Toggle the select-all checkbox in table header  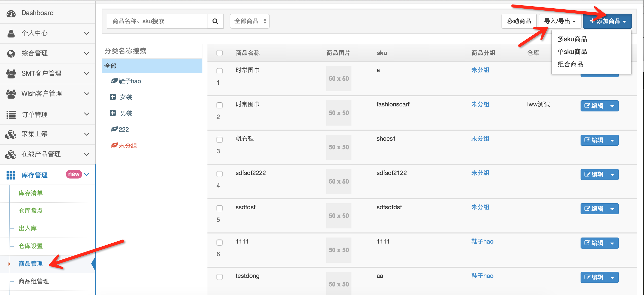click(220, 53)
